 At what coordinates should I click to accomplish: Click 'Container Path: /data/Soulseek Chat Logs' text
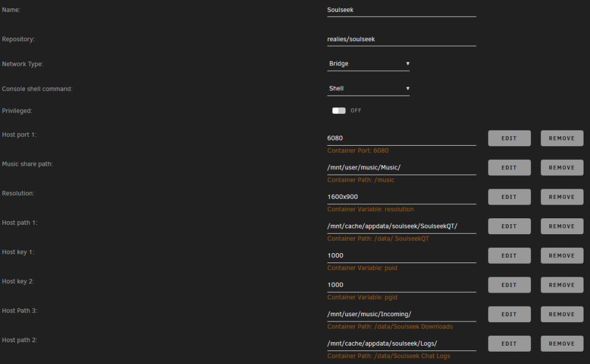pos(389,356)
